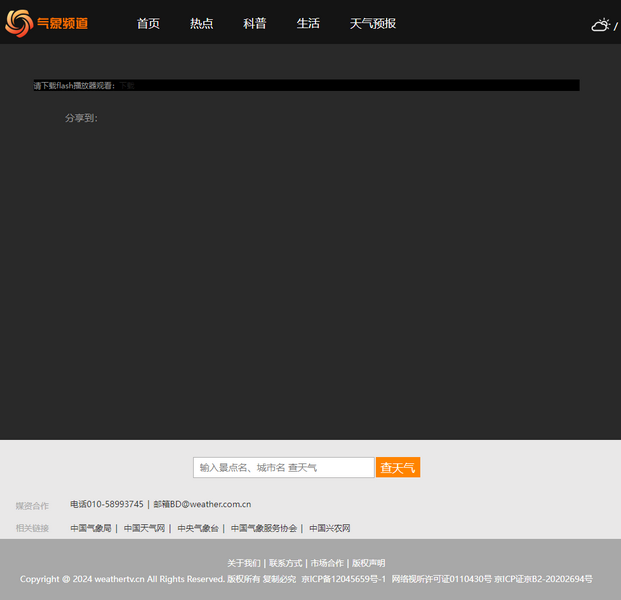The width and height of the screenshot is (621, 600).
Task: Open the 首页 home menu item
Action: click(148, 23)
